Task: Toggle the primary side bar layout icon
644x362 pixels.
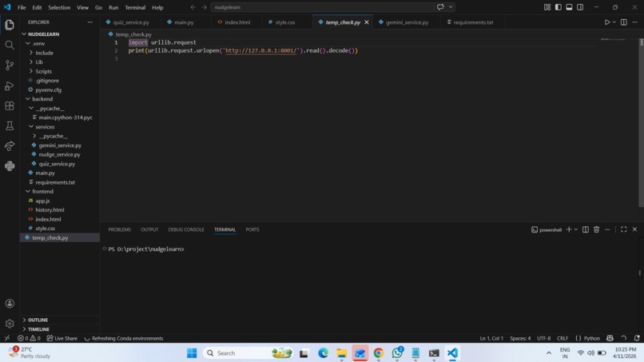Action: (559, 7)
